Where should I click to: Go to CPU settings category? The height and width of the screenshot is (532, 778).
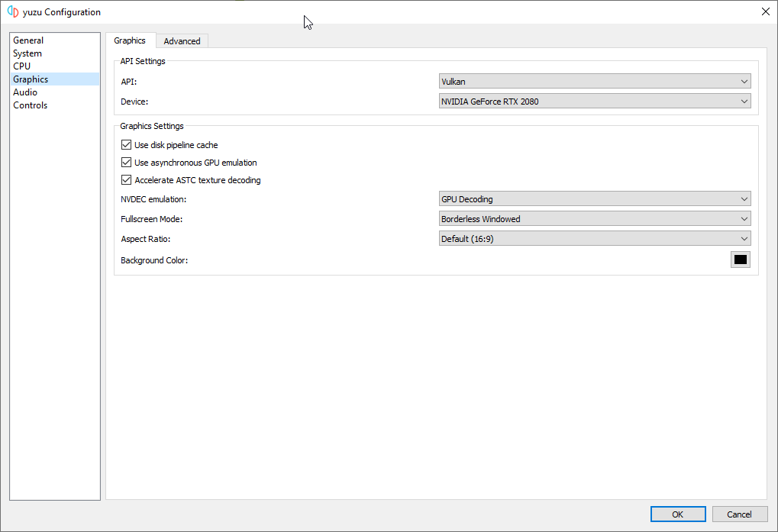22,66
